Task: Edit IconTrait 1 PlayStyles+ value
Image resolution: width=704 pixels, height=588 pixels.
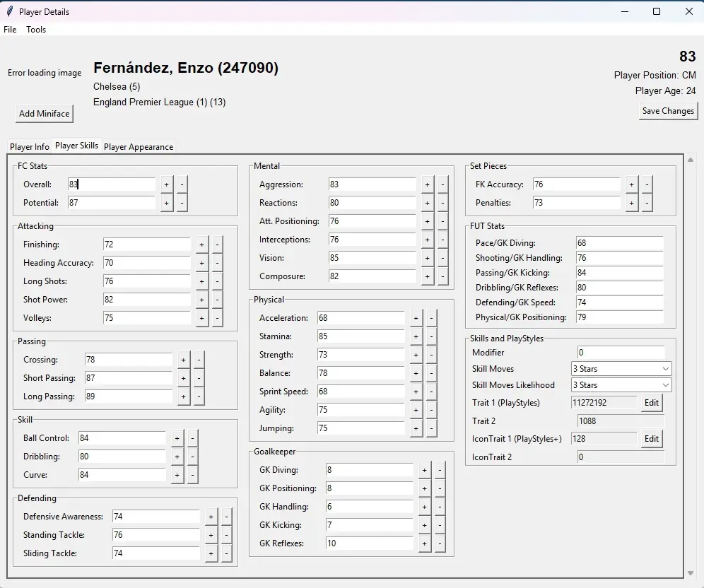Action: (x=652, y=439)
